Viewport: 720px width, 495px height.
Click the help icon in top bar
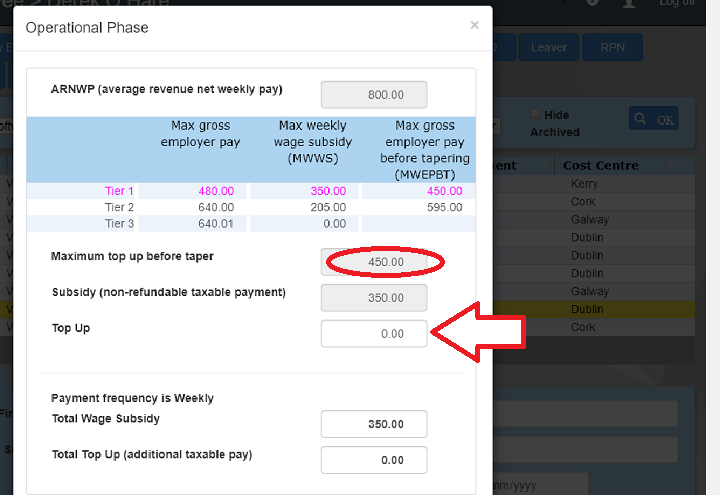593,3
